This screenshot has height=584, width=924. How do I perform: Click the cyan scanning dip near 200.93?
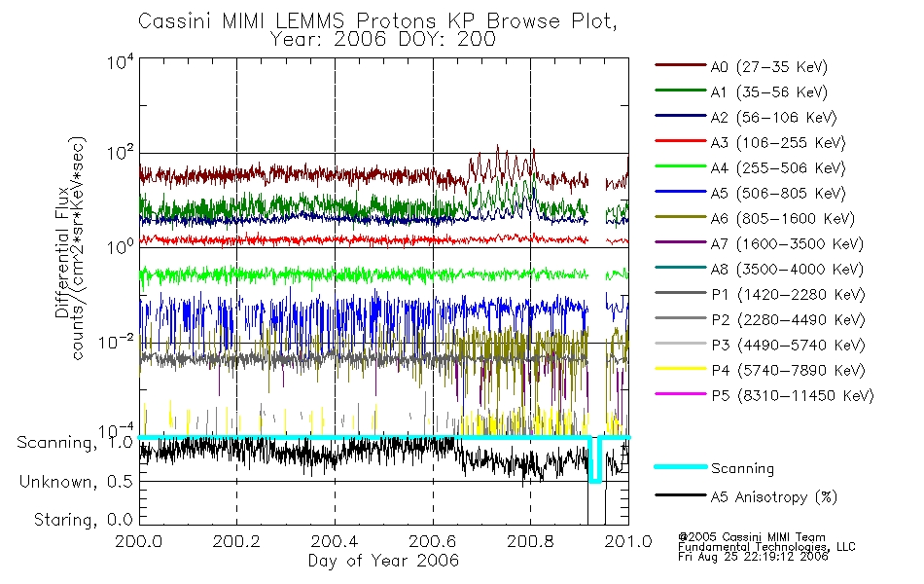pyautogui.click(x=596, y=460)
